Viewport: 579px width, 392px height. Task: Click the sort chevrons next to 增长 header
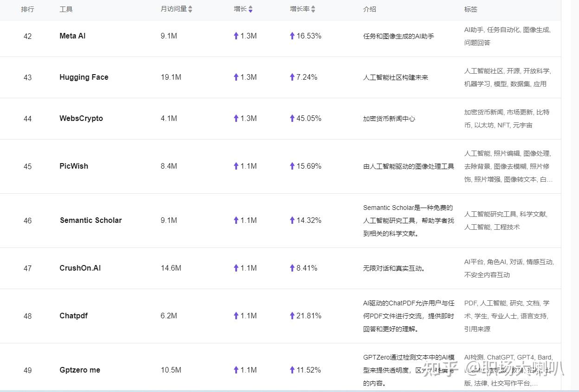250,9
